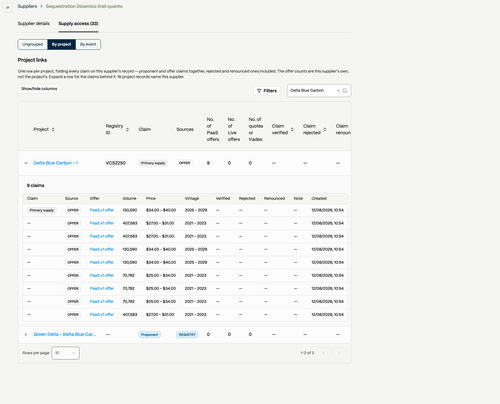Open Delta Blue Carbon - 1 project link
Screen dimensions: 500x404
click(56, 163)
